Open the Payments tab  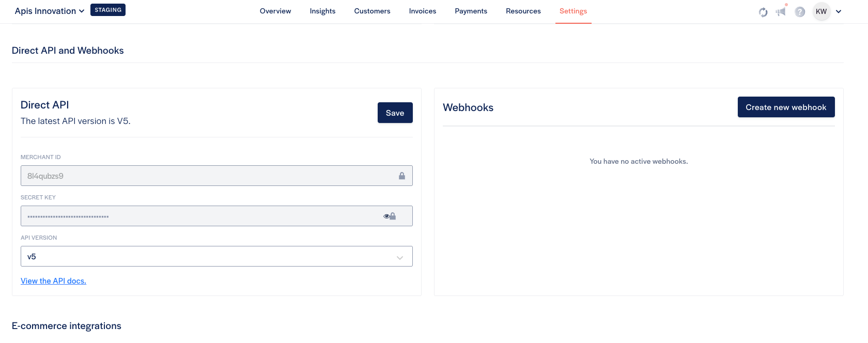[471, 11]
